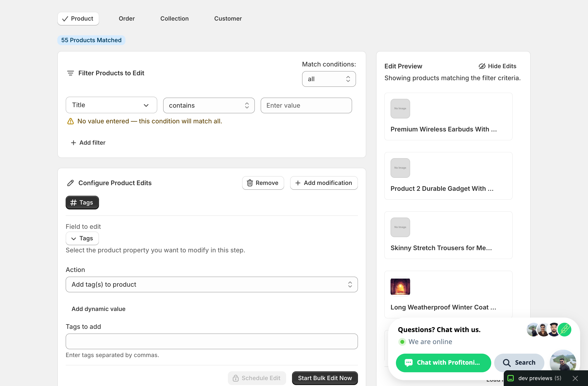Click the filter lines icon beside Filter Products
The width and height of the screenshot is (588, 386).
(70, 73)
